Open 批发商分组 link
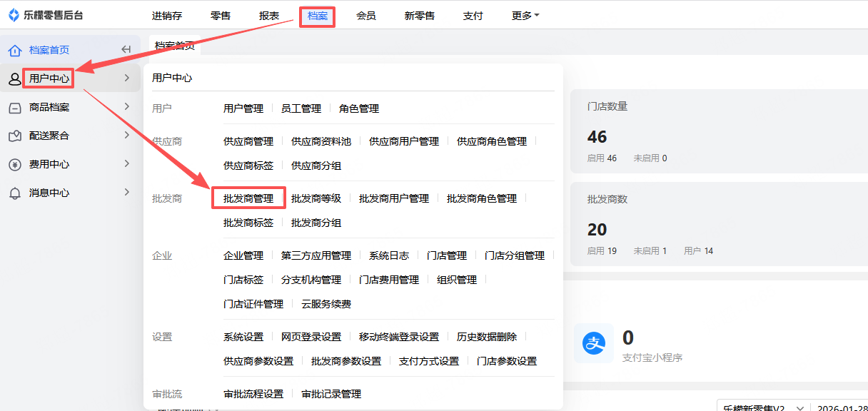The image size is (868, 411). (x=316, y=223)
